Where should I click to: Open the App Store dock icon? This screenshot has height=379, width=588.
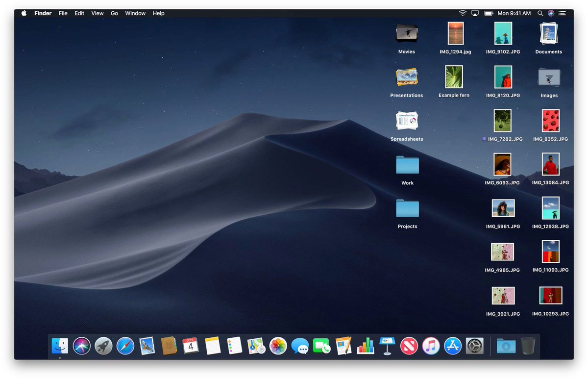pos(453,346)
